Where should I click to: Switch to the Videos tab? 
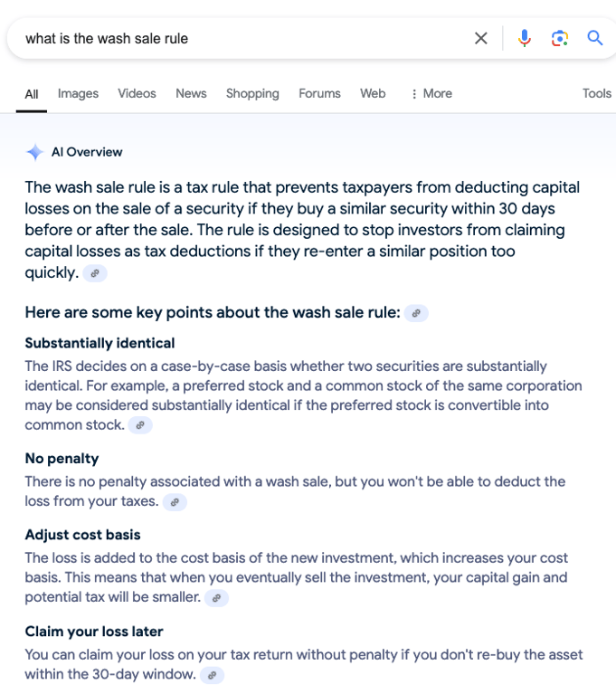(x=137, y=94)
